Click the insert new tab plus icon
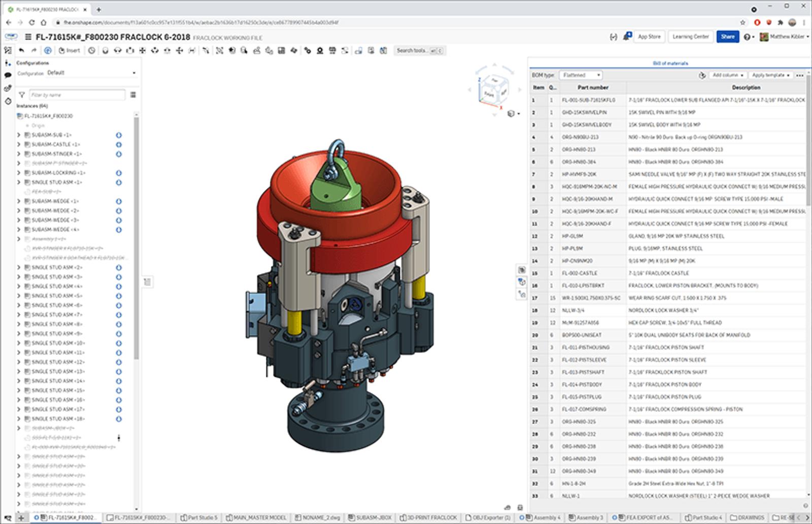 click(x=21, y=518)
